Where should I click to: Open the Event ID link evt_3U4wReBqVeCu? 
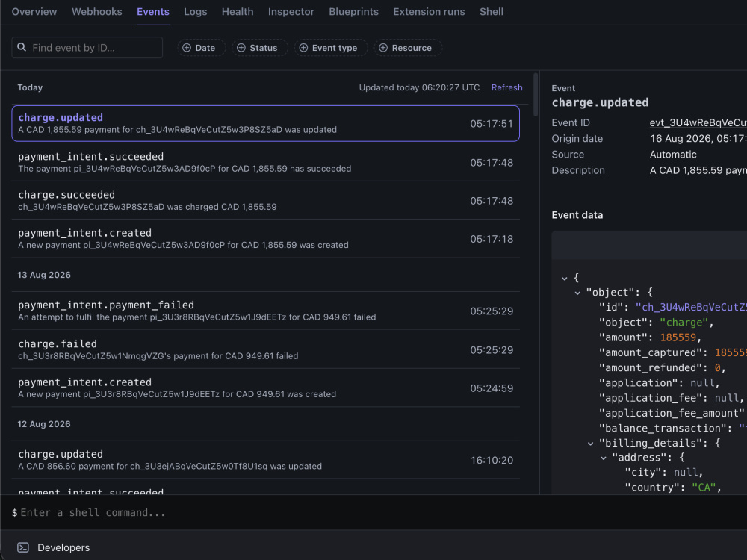(698, 123)
